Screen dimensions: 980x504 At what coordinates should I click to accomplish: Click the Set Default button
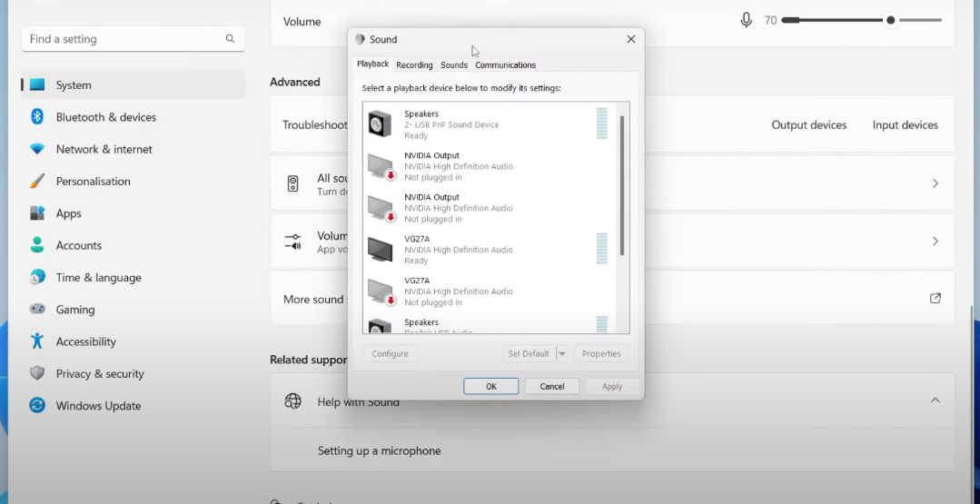(x=528, y=353)
